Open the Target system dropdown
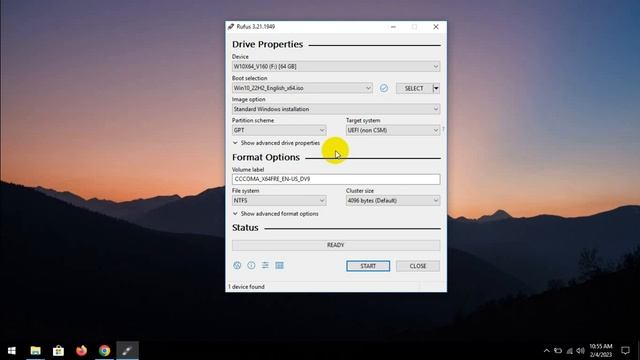This screenshot has width=640, height=360. pos(393,130)
